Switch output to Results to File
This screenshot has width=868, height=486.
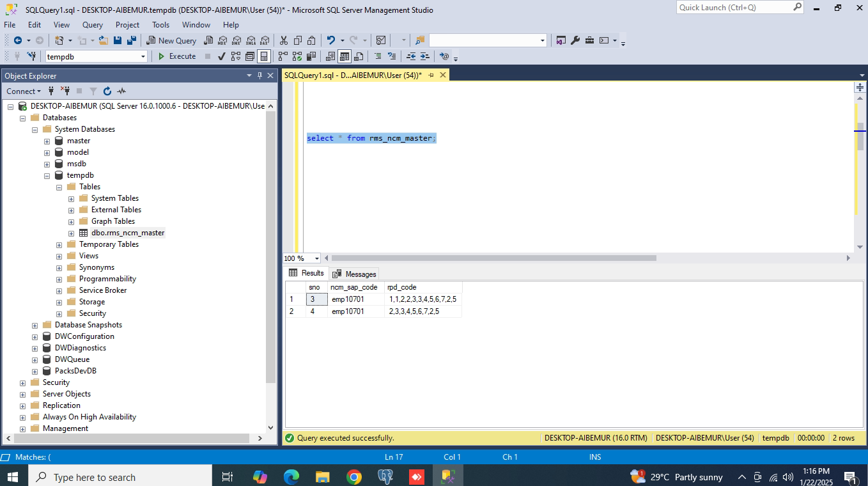(359, 56)
